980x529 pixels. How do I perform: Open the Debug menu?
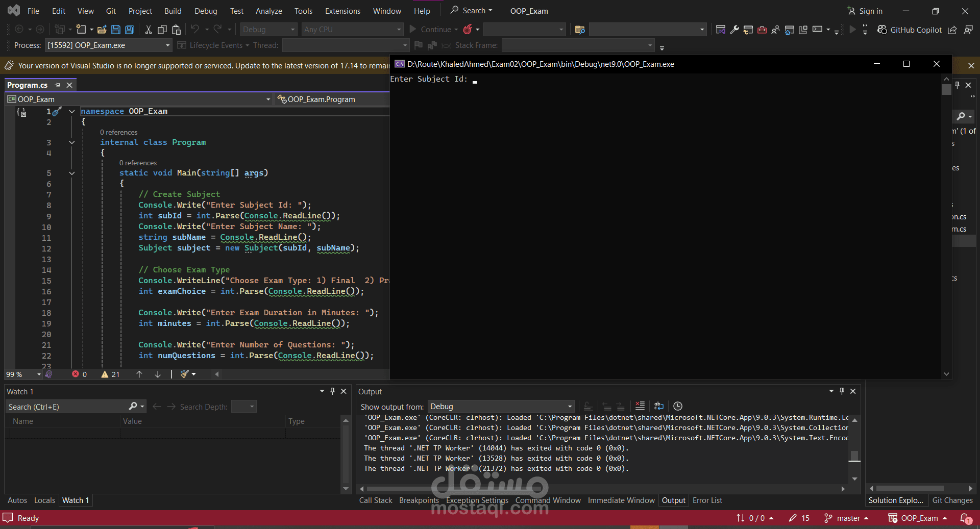click(x=205, y=11)
